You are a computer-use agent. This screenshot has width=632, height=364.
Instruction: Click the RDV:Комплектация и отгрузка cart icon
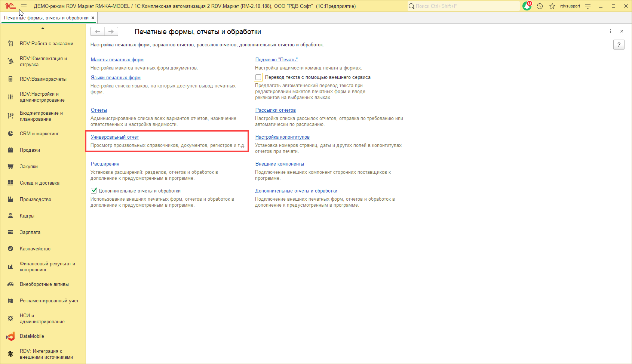(10, 61)
